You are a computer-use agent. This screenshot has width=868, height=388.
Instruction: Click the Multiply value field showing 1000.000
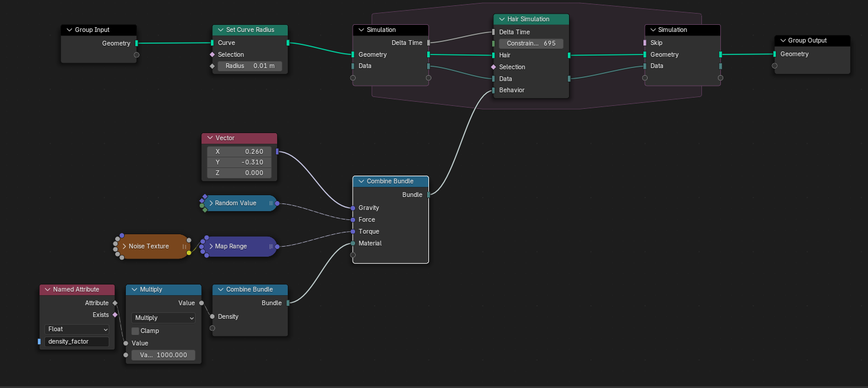pos(163,355)
